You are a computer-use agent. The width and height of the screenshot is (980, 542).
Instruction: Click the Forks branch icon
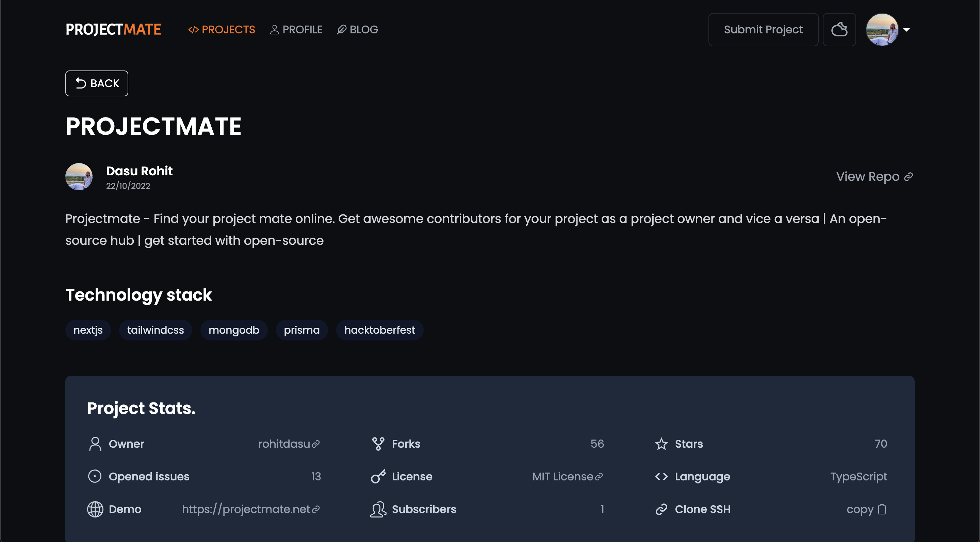pos(378,444)
